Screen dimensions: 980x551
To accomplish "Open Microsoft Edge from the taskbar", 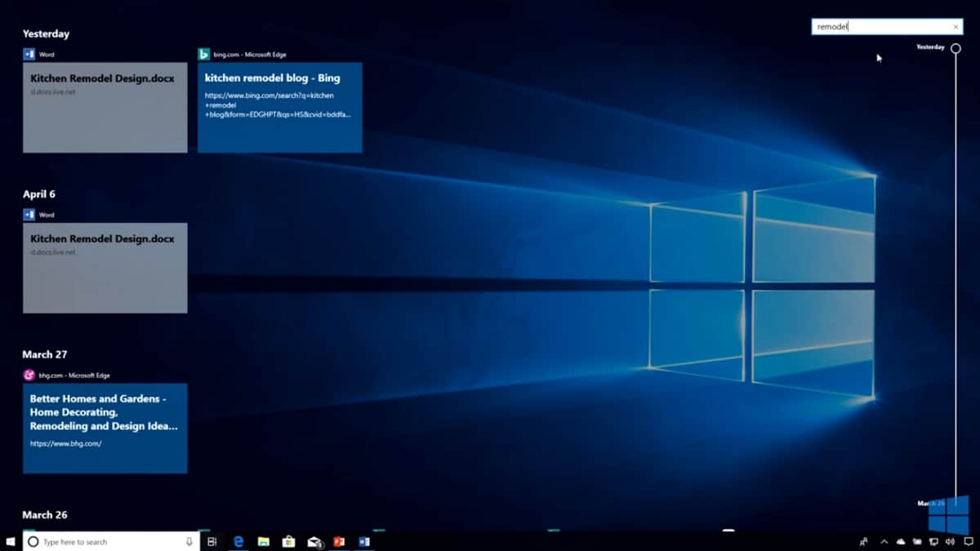I will pos(238,541).
